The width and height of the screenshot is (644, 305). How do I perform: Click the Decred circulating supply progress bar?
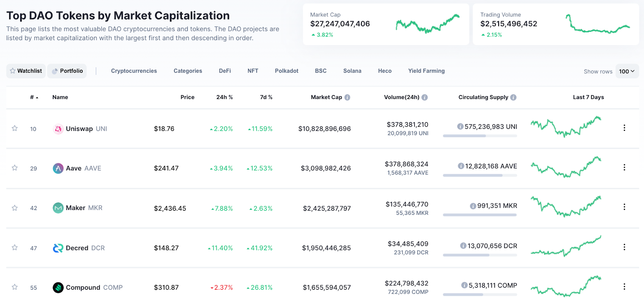480,255
